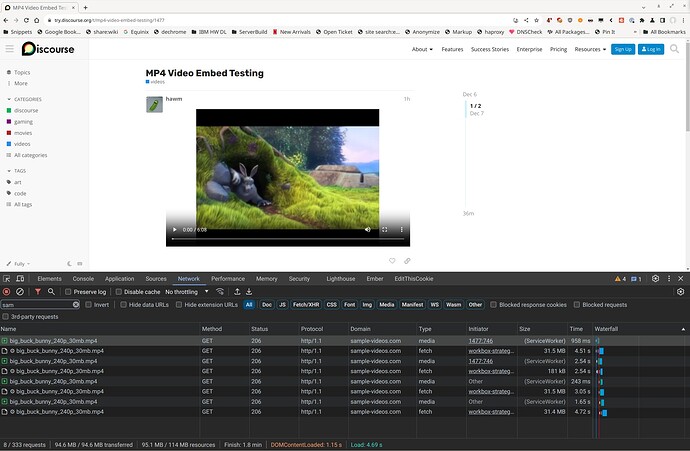Image resolution: width=690 pixels, height=451 pixels.
Task: Clear the network log
Action: (x=20, y=292)
